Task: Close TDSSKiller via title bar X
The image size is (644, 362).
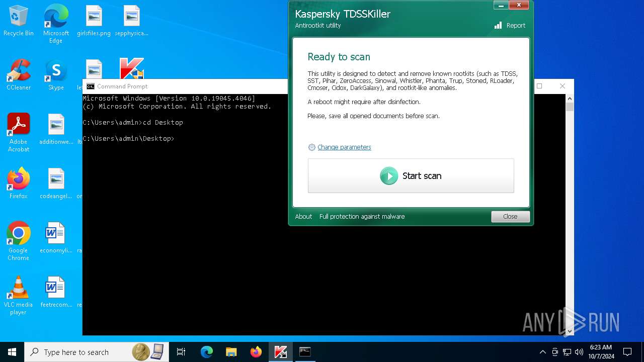Action: [518, 5]
